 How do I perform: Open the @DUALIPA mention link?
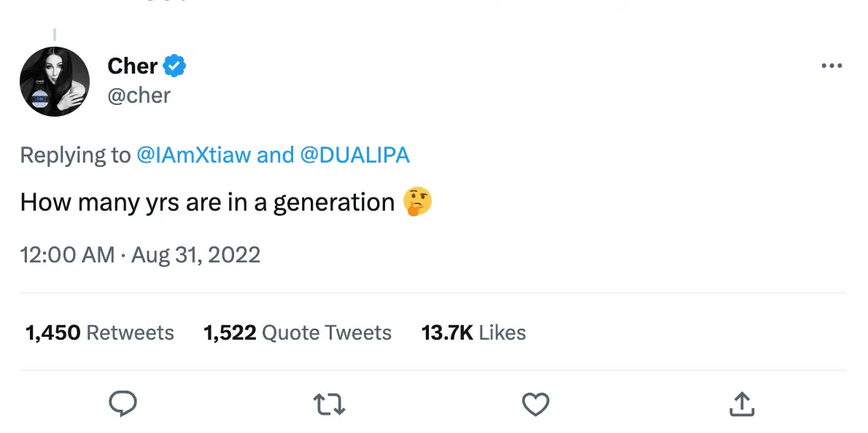tap(356, 155)
